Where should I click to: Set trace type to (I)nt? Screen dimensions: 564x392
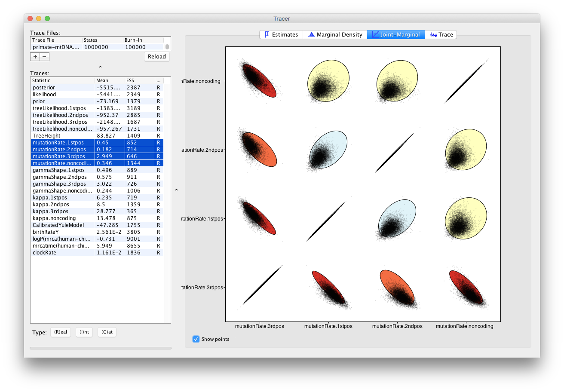(x=84, y=332)
